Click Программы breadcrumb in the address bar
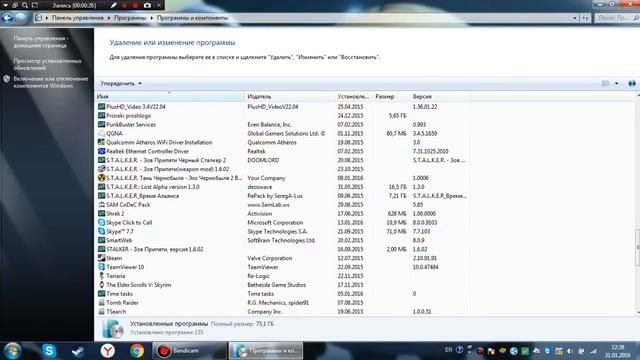Screen dimensions: 640x360 (130, 18)
